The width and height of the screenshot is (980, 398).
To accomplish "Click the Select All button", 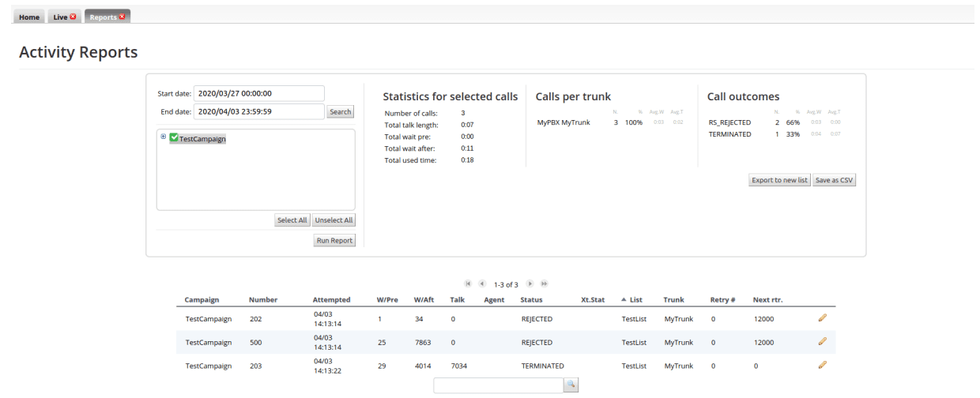I will click(292, 220).
